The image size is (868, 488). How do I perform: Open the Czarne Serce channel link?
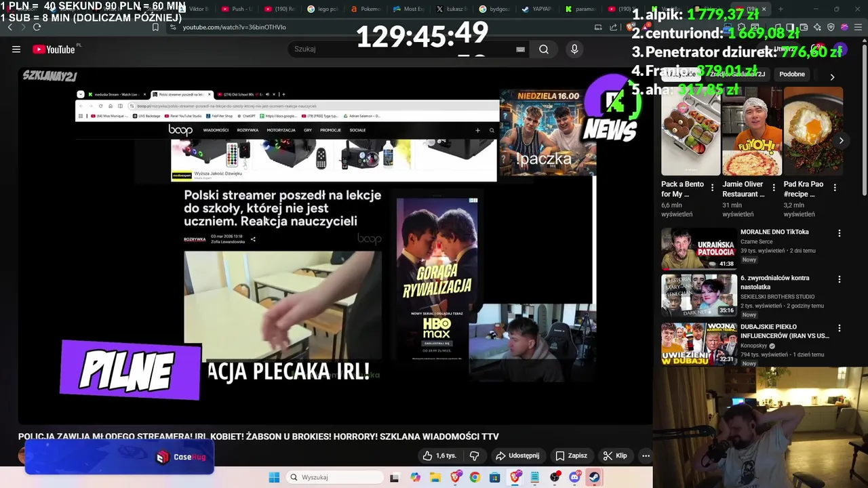pyautogui.click(x=757, y=241)
